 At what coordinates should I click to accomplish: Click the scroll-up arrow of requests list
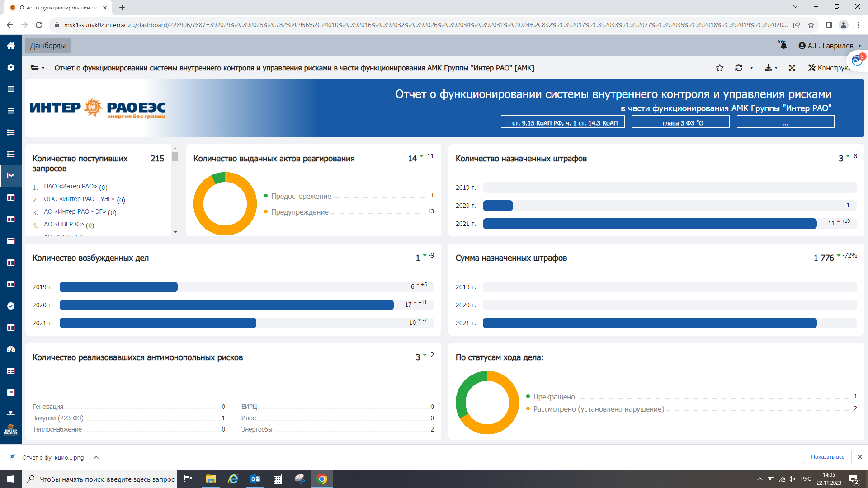click(175, 148)
